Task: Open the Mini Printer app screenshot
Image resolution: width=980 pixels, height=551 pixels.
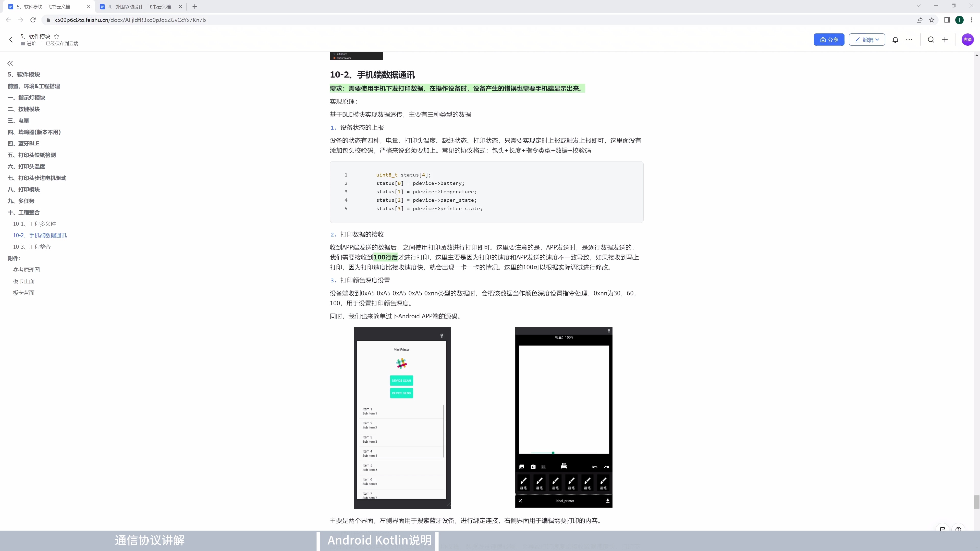Action: point(402,418)
